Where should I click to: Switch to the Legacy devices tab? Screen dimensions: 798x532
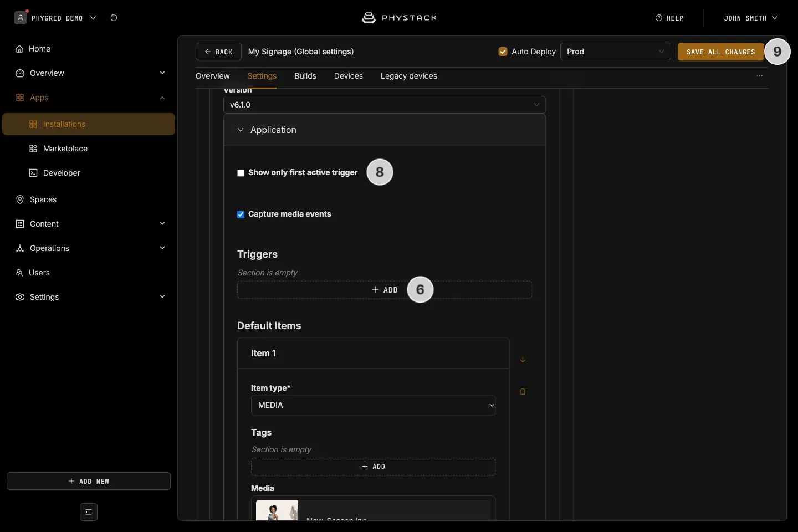(x=409, y=76)
